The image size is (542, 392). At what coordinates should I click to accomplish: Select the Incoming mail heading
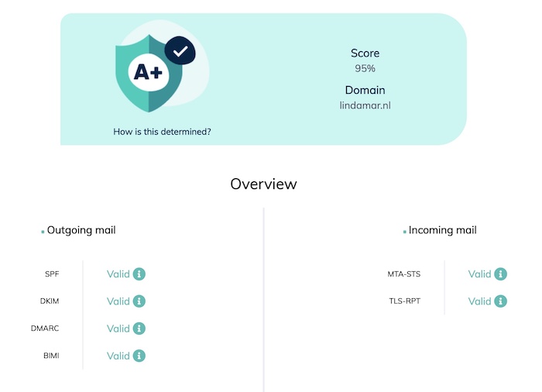tap(442, 230)
